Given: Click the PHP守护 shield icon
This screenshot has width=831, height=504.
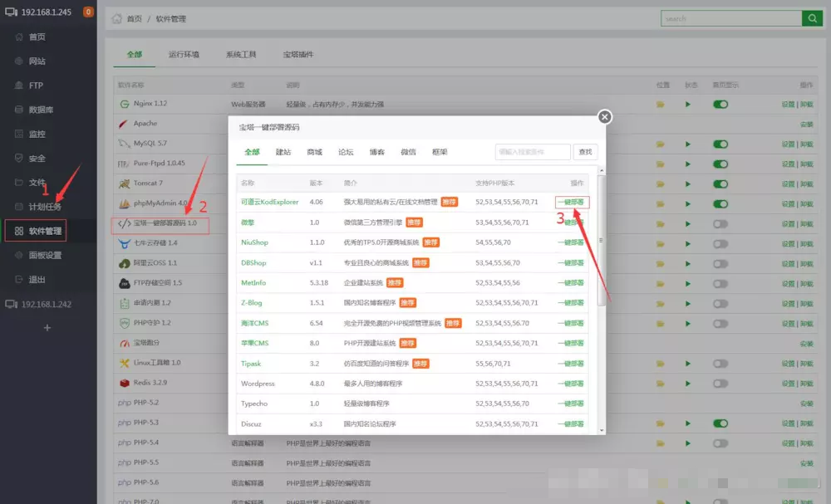Looking at the screenshot, I should [125, 323].
